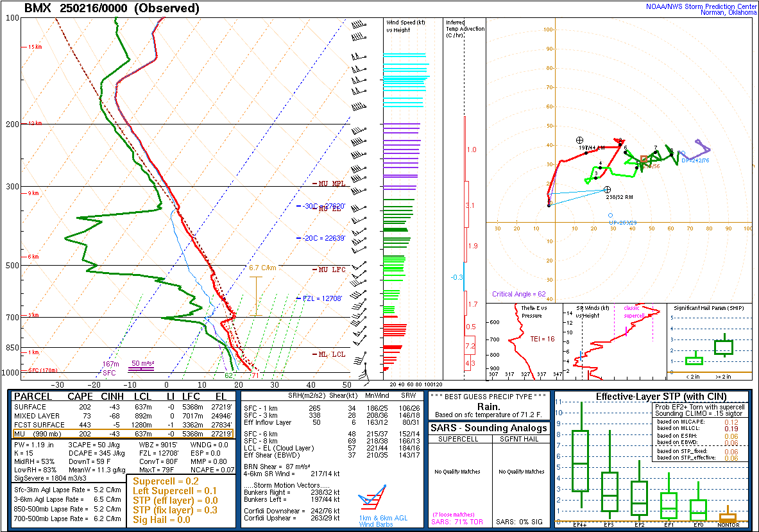Select the Corfidi upshear UP=263/29 marker

(x=610, y=215)
